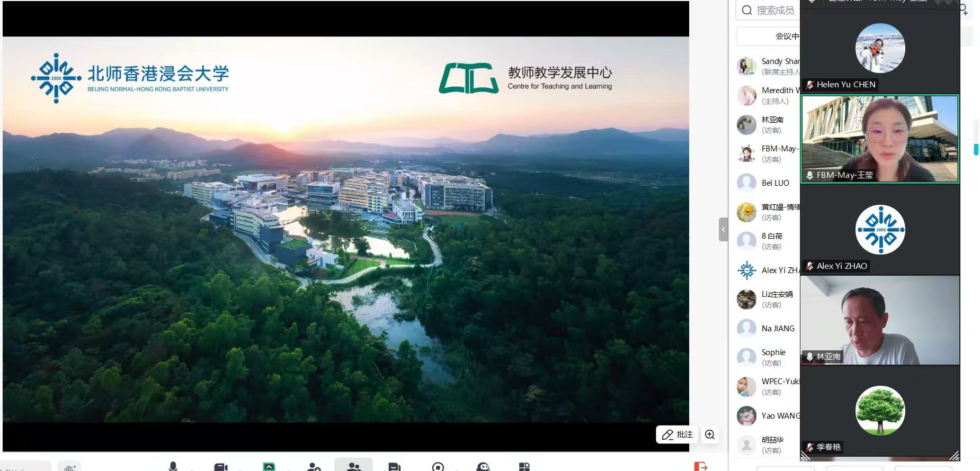
Task: Click the green share screen icon
Action: coord(269,467)
